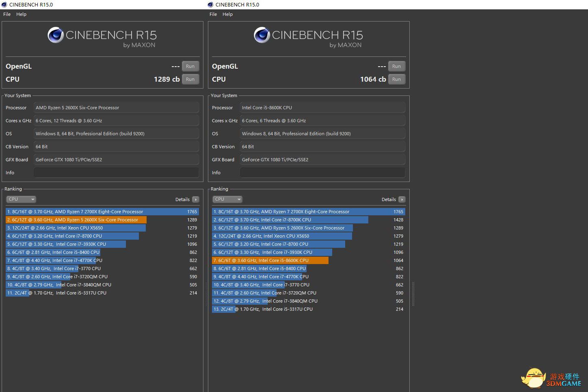Select Core i7-3930K row in left ranking
The height and width of the screenshot is (392, 588).
(x=102, y=244)
